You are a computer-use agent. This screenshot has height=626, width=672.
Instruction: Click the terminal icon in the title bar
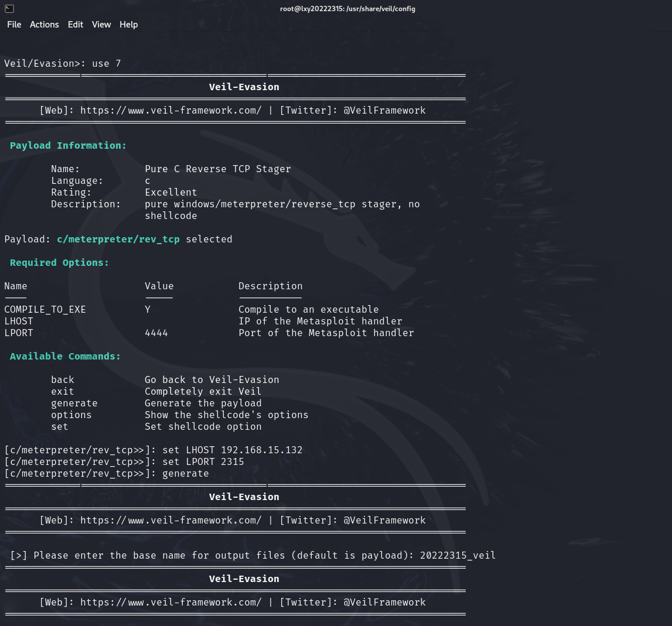(x=9, y=9)
